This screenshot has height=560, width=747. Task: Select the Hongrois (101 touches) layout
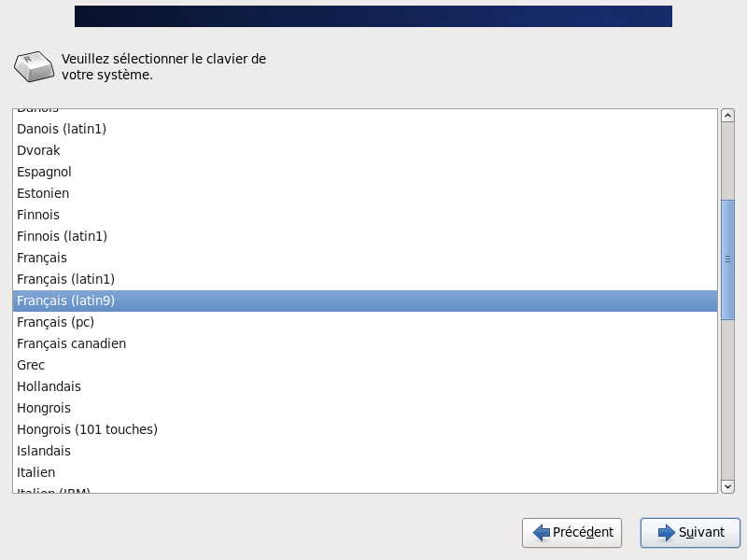[87, 429]
